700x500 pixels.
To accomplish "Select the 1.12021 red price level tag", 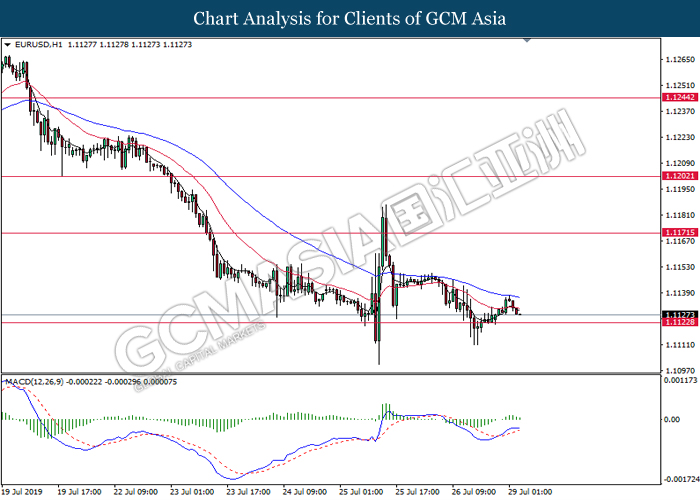I will pyautogui.click(x=680, y=176).
